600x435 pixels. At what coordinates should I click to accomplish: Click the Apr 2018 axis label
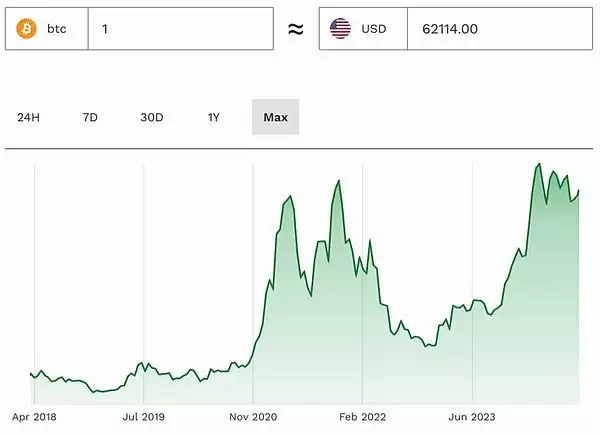pos(34,416)
